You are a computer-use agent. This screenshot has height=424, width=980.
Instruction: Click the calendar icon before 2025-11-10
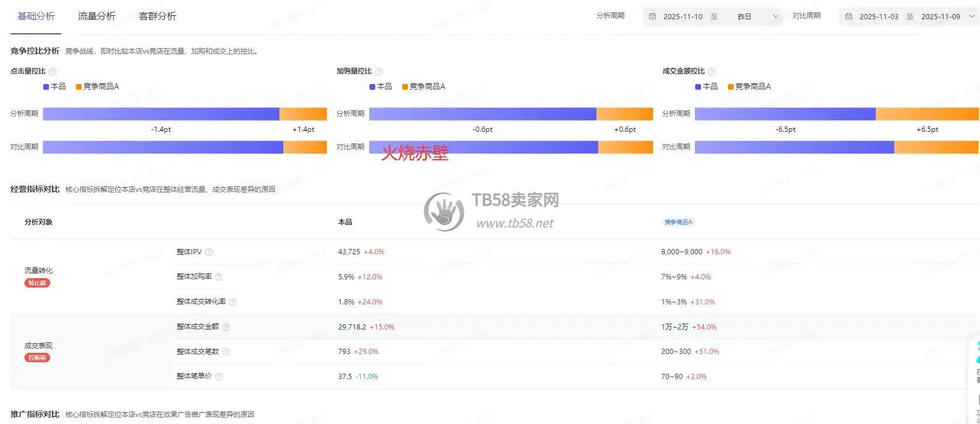[x=653, y=17]
